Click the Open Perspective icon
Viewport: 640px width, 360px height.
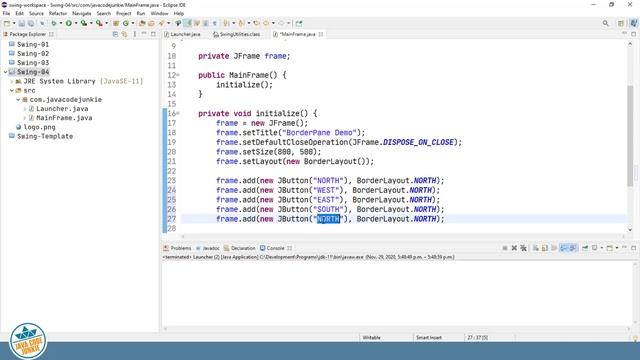(x=621, y=23)
